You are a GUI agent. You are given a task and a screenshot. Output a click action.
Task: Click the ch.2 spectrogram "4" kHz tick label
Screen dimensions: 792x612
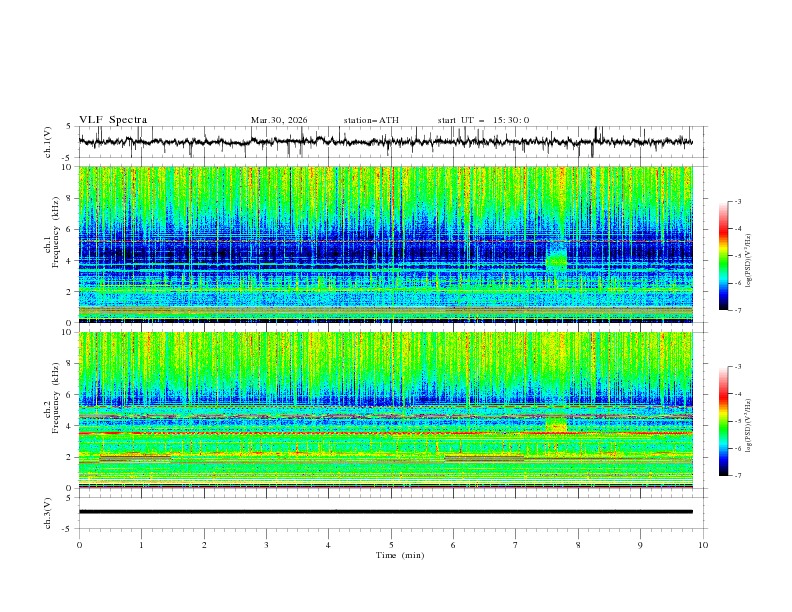tap(70, 426)
